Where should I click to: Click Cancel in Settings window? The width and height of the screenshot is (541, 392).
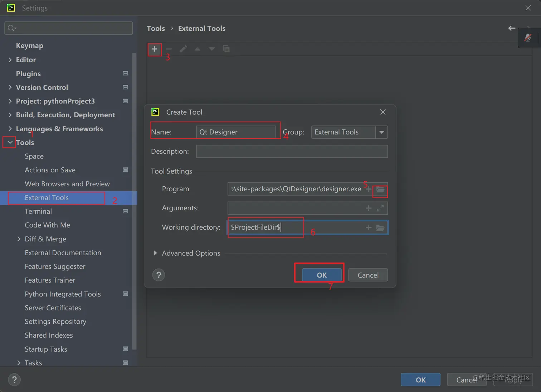pyautogui.click(x=467, y=380)
